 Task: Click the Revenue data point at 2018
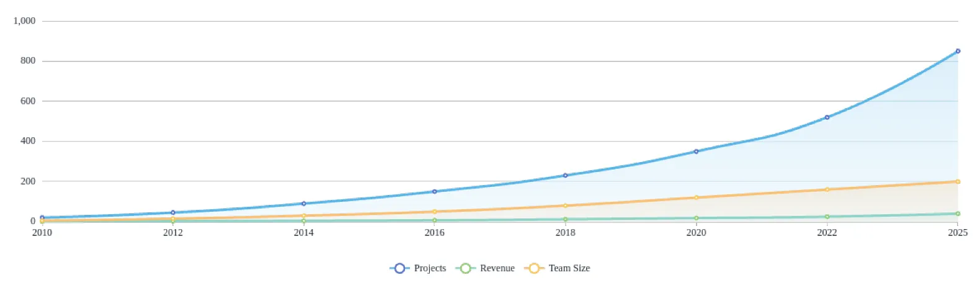[x=565, y=219]
